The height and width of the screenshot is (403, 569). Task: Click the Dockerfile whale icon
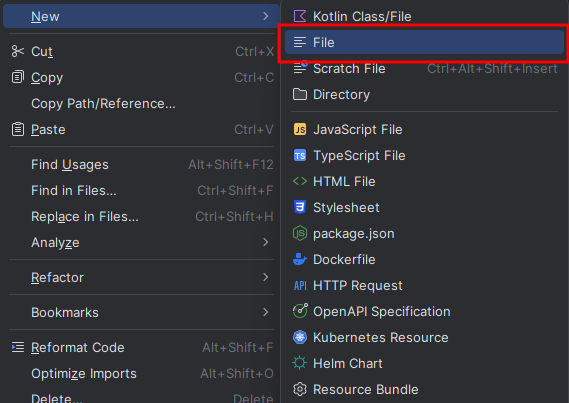pos(300,259)
